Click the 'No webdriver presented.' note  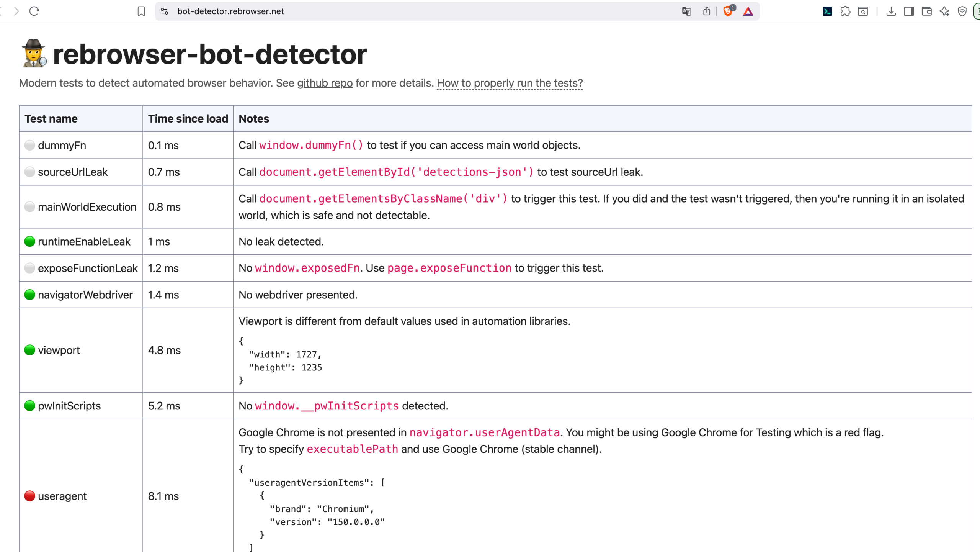pyautogui.click(x=298, y=295)
